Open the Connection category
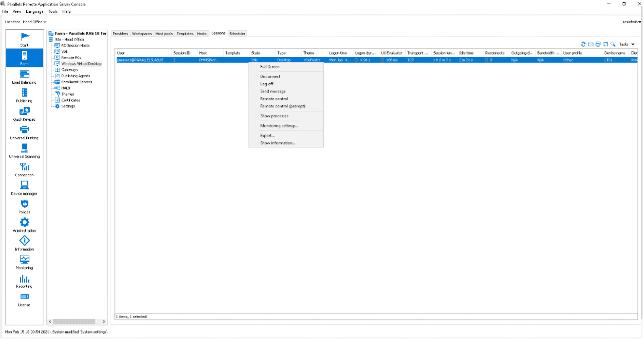 24,169
